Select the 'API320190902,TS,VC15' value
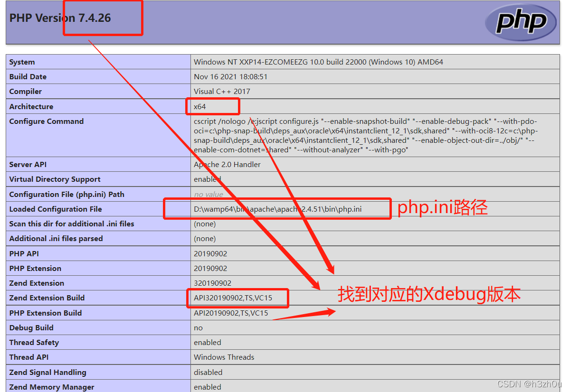 [233, 298]
